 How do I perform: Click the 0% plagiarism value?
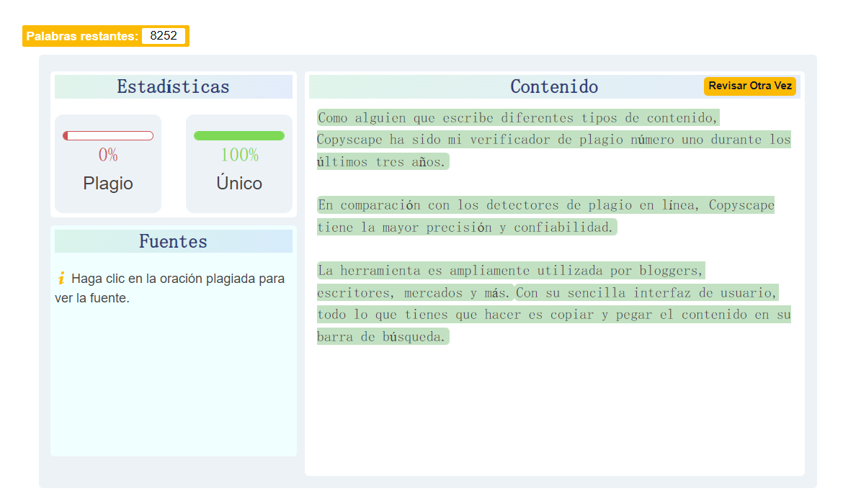click(108, 155)
